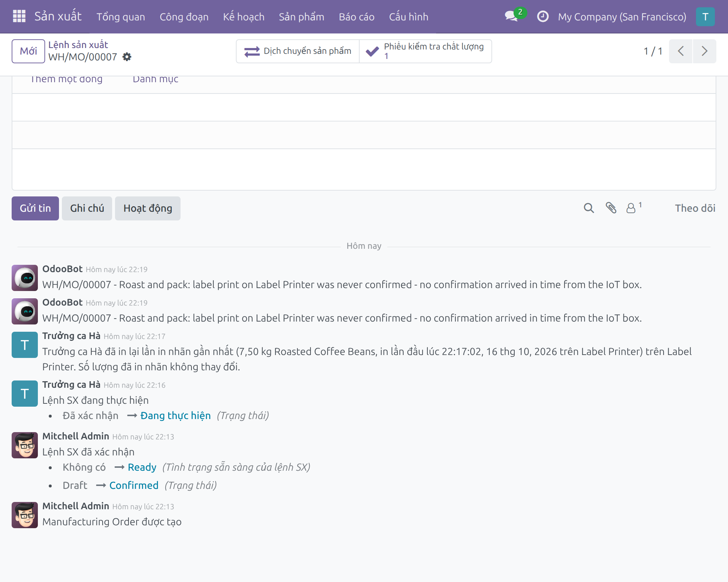Image resolution: width=728 pixels, height=582 pixels.
Task: Go to next record arrow
Action: pos(705,51)
